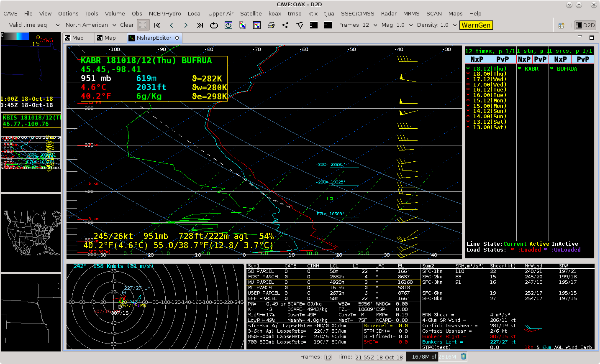600x364 pixels.
Task: Open the Volume menu
Action: (115, 13)
